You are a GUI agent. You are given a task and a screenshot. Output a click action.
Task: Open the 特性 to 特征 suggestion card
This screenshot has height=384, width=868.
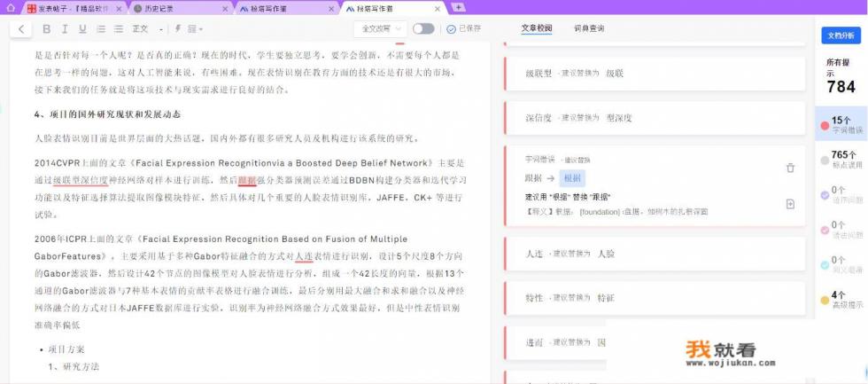(655, 298)
